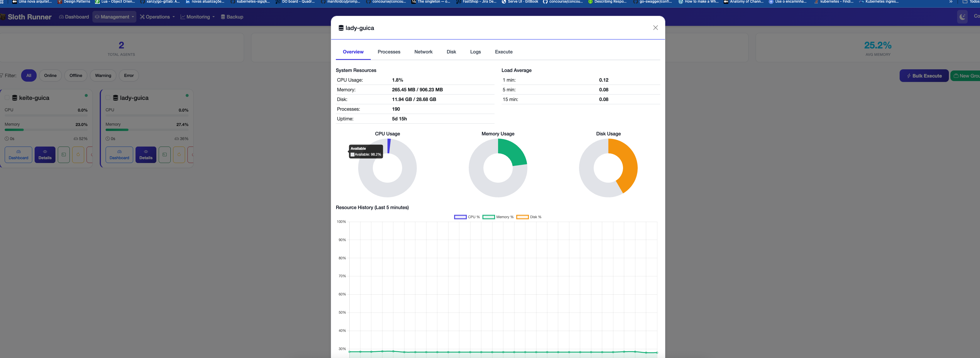Screen dimensions: 980x358
Task: Click restart icon on lady-guica card
Action: click(x=179, y=155)
